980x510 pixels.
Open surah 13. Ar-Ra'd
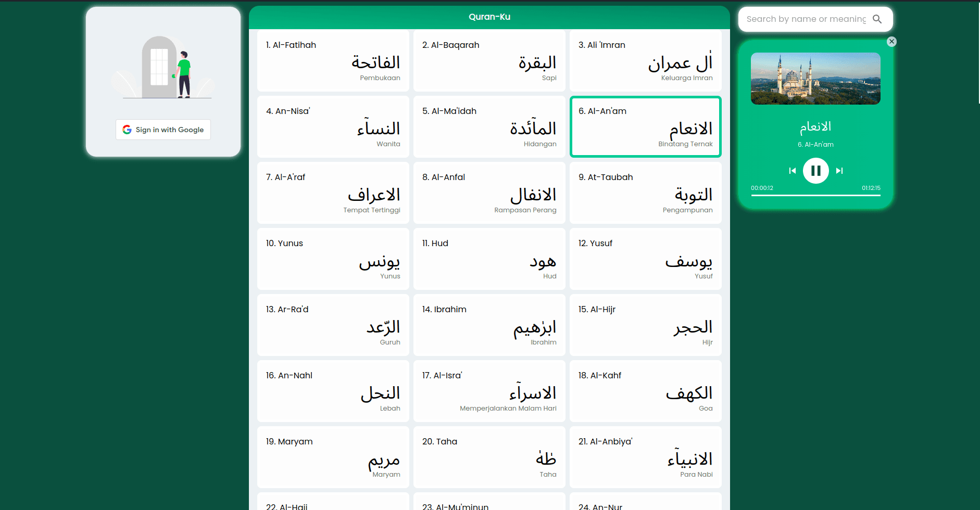point(333,325)
